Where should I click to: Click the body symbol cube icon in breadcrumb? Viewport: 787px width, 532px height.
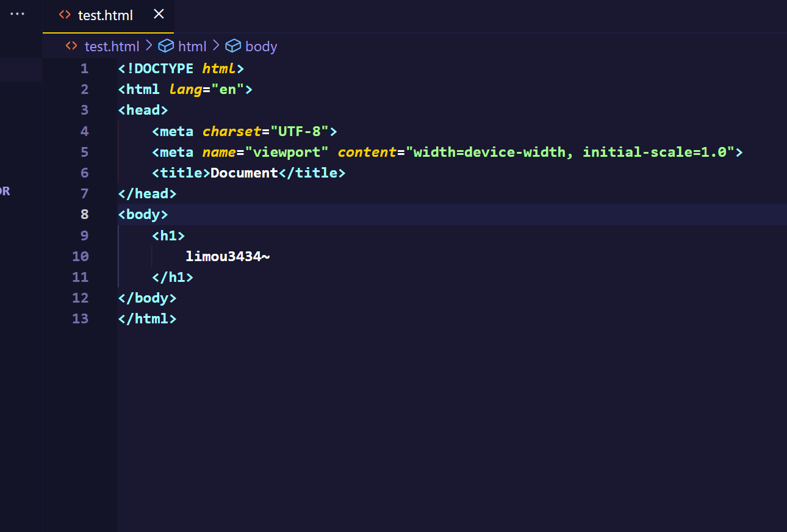pyautogui.click(x=233, y=46)
